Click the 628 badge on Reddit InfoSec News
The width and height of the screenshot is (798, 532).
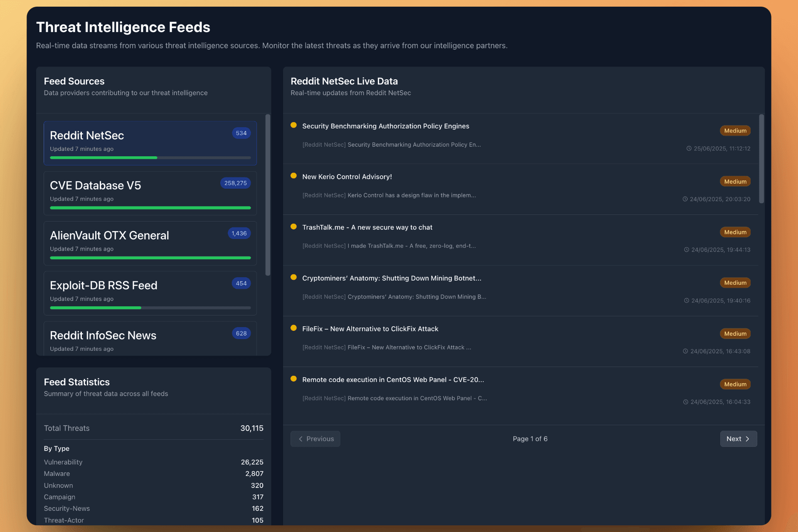coord(241,333)
